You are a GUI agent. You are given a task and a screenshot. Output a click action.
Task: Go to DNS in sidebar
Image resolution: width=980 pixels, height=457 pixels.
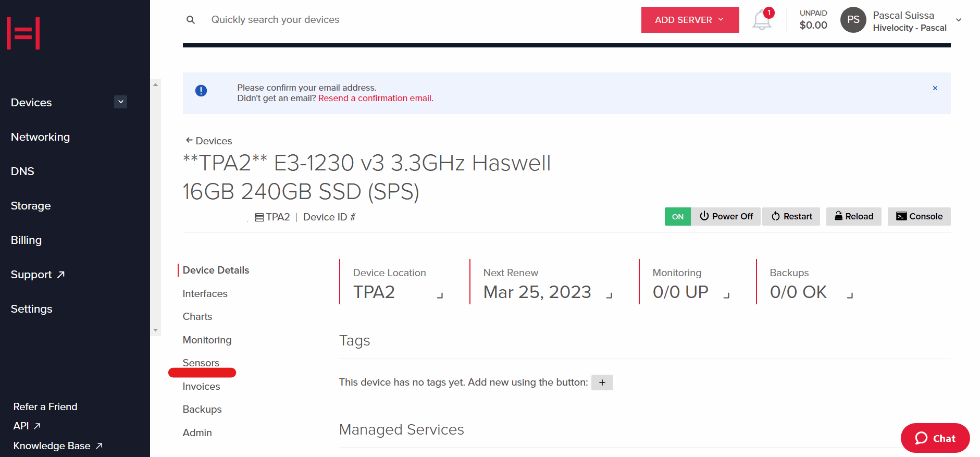[x=22, y=171]
